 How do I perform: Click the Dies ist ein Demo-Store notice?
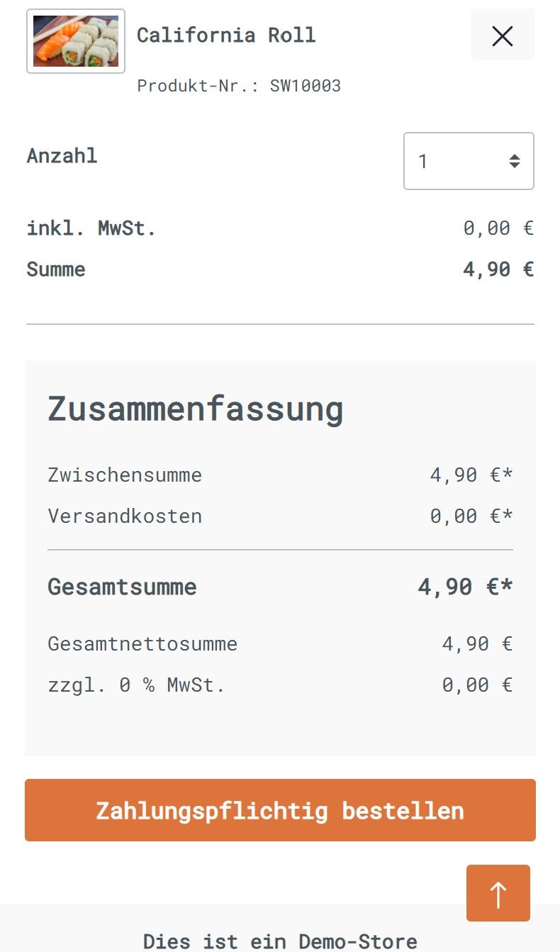tap(280, 941)
